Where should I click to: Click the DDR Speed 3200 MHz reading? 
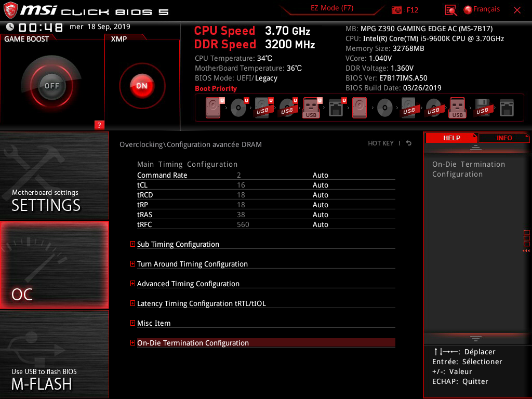255,45
